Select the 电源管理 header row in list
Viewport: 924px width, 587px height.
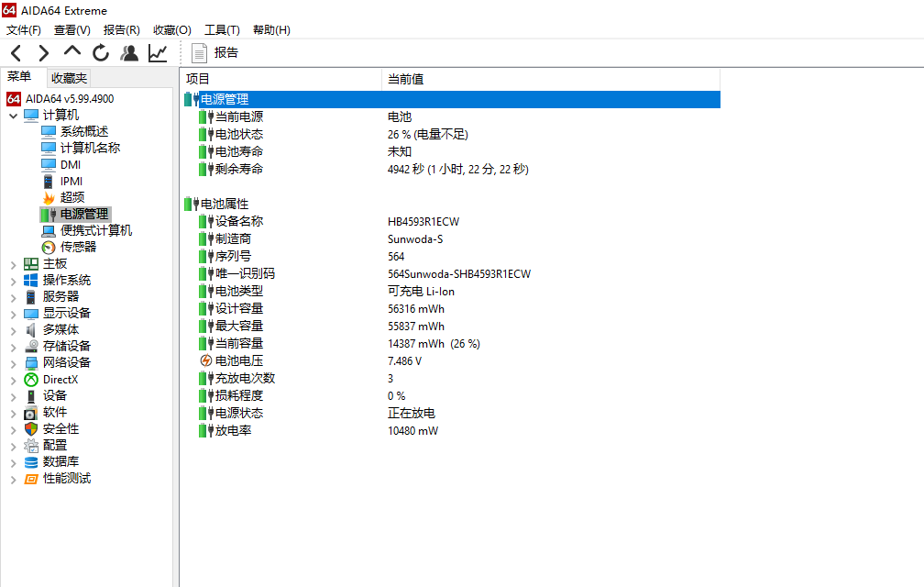pyautogui.click(x=451, y=100)
